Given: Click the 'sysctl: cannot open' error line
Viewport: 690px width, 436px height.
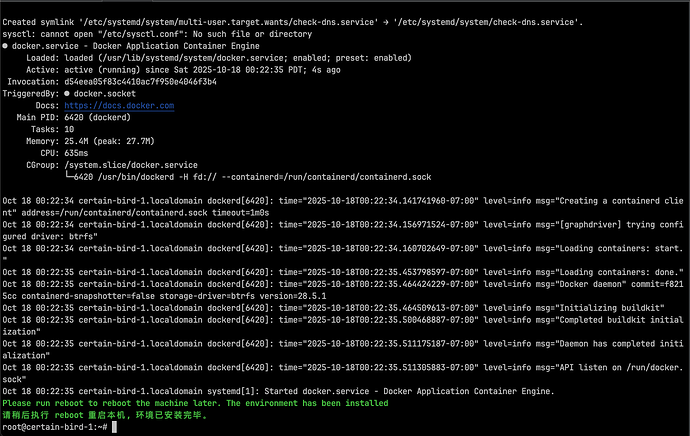Looking at the screenshot, I should click(157, 34).
